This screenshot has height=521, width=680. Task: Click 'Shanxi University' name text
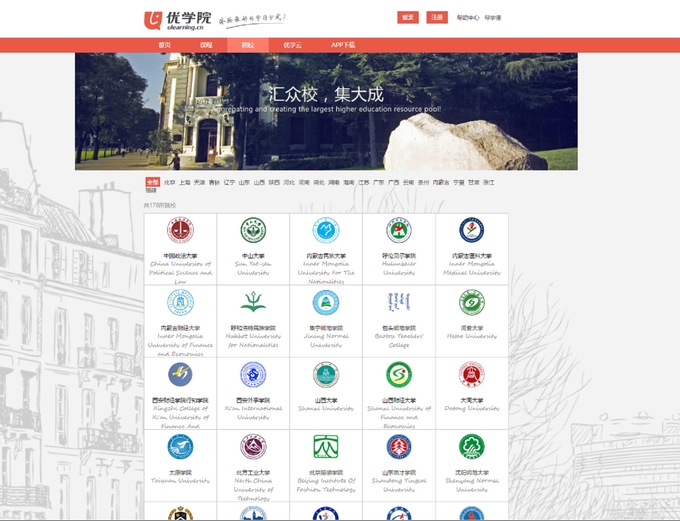click(x=326, y=409)
